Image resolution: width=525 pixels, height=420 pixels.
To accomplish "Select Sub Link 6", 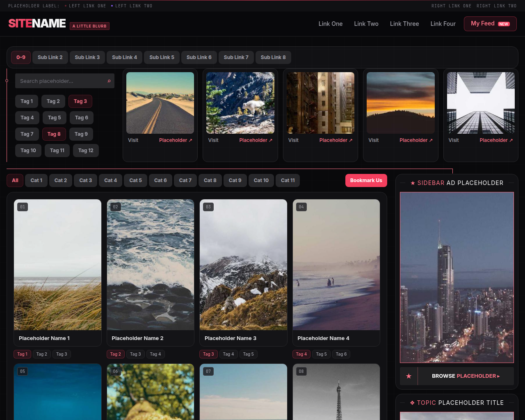I will pos(199,57).
